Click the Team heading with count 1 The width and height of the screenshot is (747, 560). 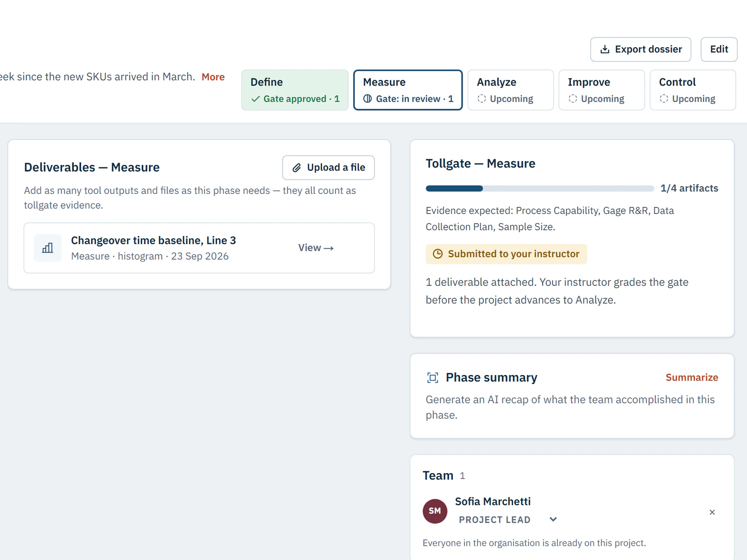tap(444, 475)
